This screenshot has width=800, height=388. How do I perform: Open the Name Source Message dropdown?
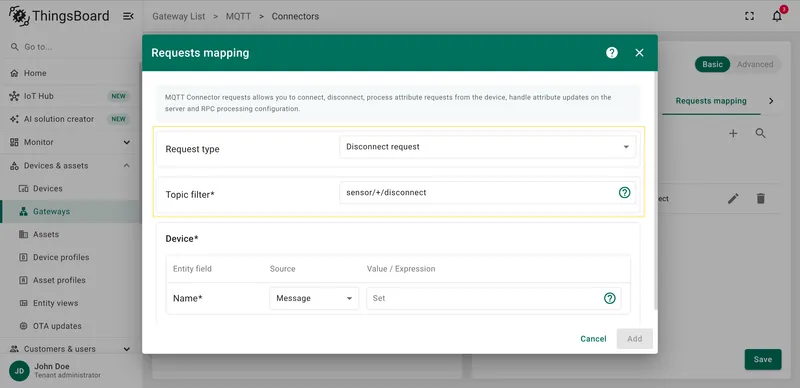(x=314, y=298)
